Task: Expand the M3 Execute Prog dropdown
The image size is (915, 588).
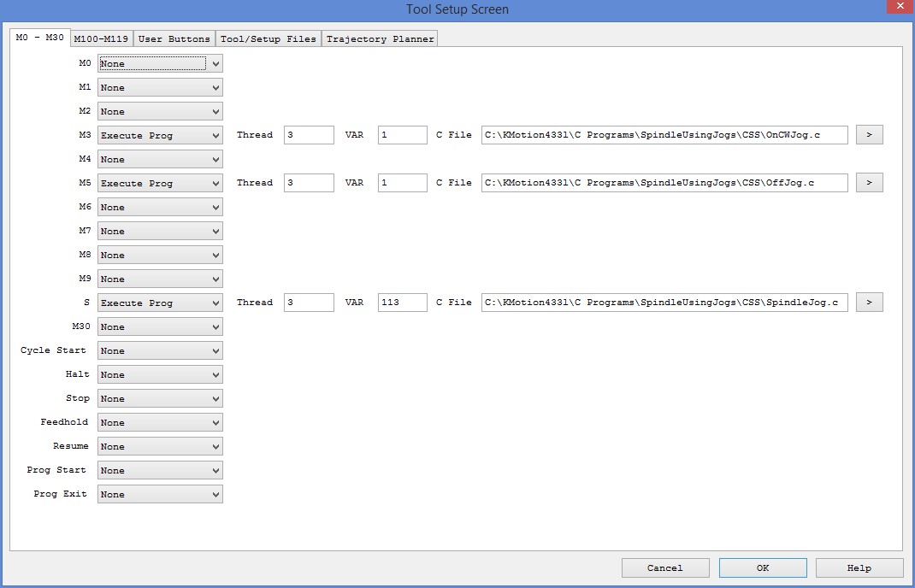Action: (160, 135)
